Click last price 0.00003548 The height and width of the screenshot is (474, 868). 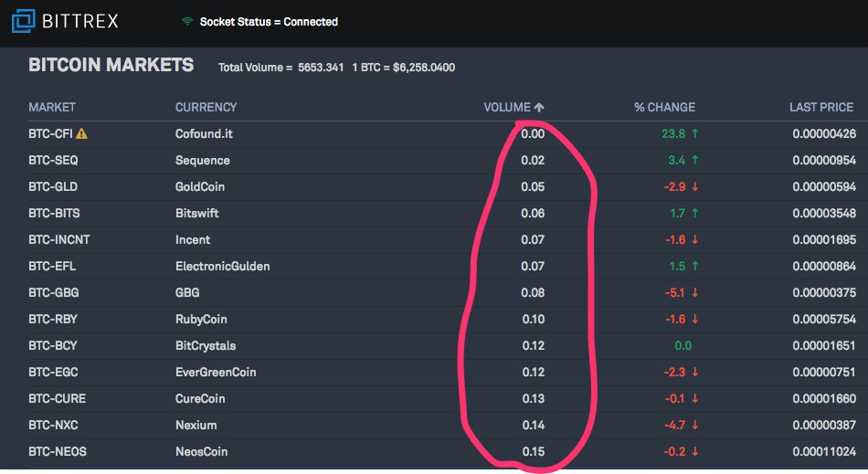point(824,213)
